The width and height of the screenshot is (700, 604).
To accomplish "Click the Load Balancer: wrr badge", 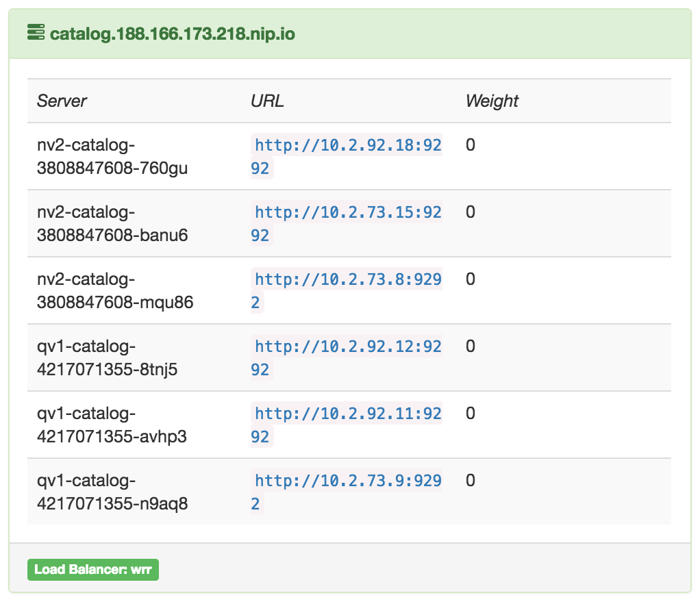I will (x=93, y=570).
